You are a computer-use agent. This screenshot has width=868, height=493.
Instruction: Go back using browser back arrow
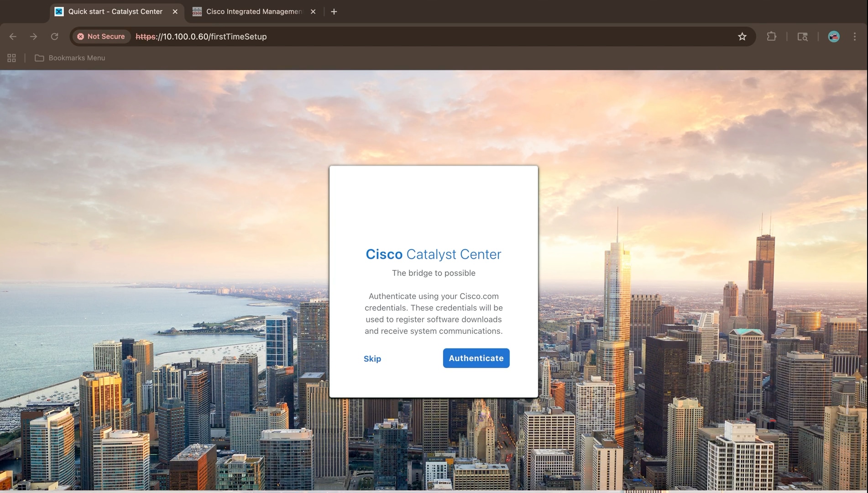tap(13, 37)
